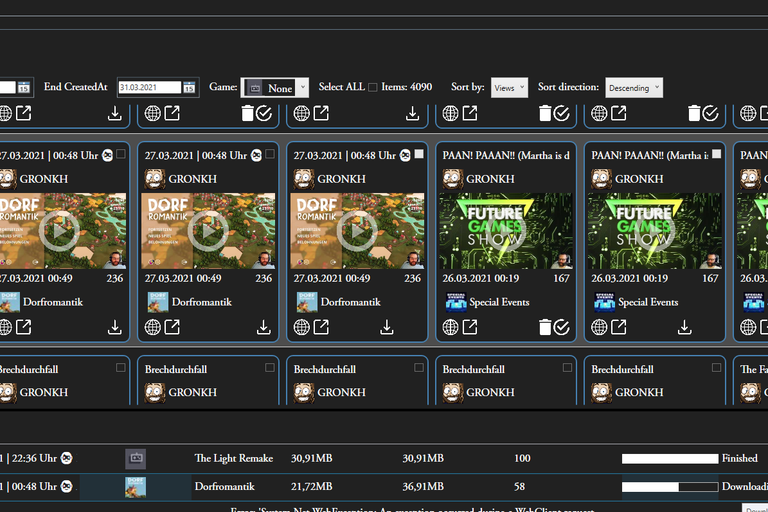Click Dorfromantik title in the download list
This screenshot has width=768, height=512.
(x=224, y=487)
